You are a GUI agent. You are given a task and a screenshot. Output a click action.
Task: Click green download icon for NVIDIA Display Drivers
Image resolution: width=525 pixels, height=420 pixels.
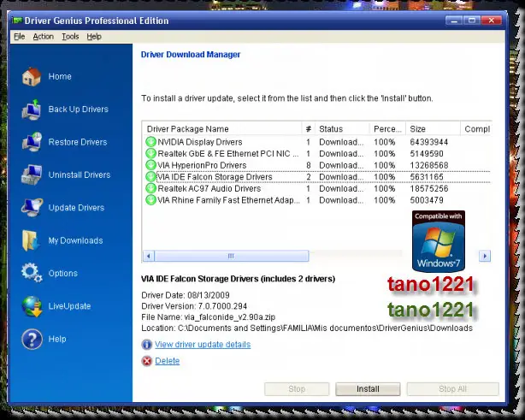click(x=150, y=142)
